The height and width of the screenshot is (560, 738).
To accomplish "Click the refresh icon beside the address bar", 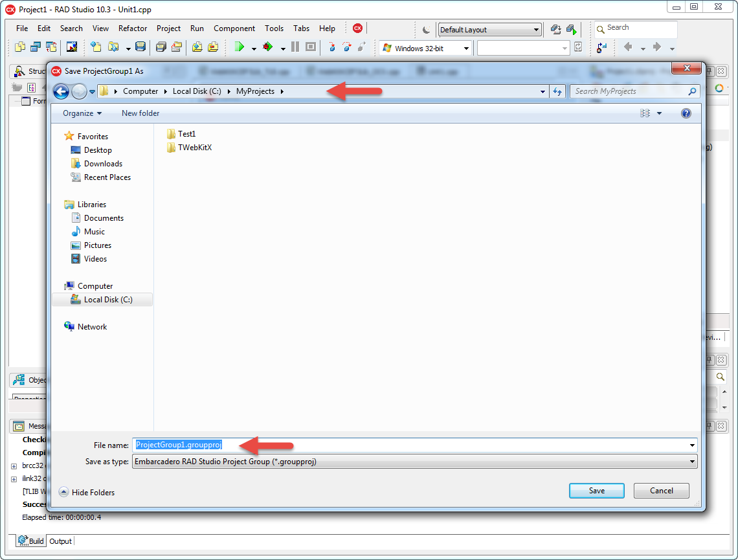I will point(557,91).
